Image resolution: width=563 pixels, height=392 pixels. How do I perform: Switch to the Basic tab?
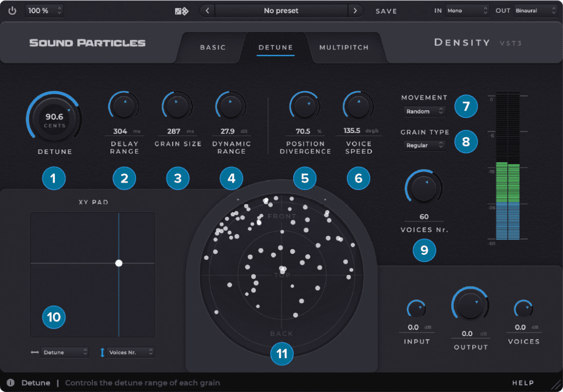[x=213, y=47]
